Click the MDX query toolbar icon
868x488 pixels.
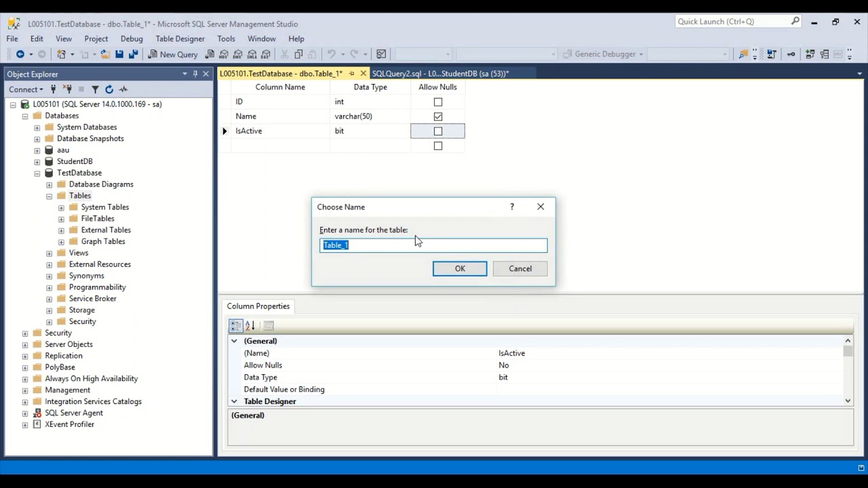pos(224,54)
